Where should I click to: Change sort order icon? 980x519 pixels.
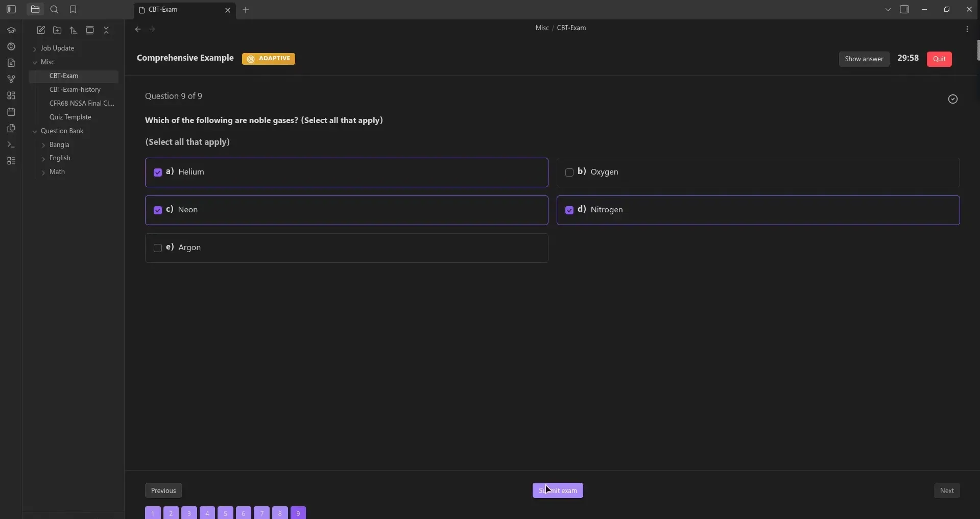click(x=74, y=30)
